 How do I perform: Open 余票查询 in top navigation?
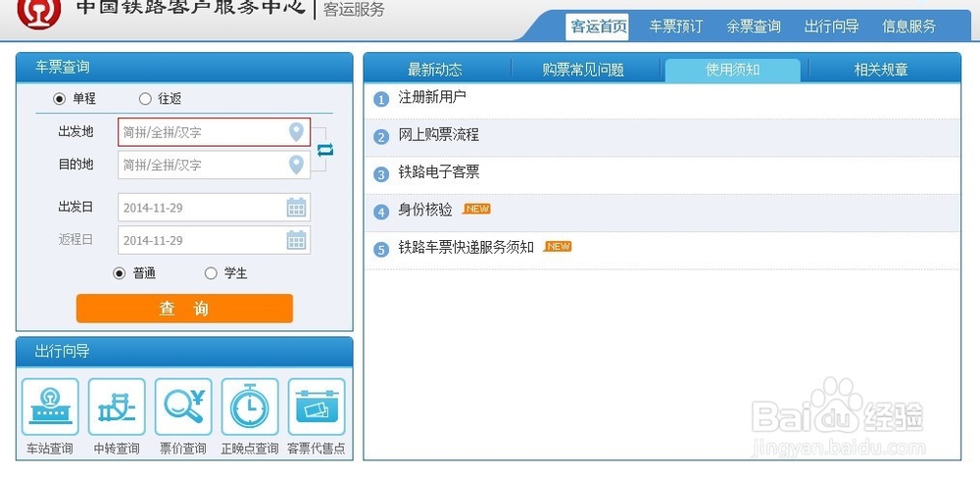pyautogui.click(x=753, y=26)
